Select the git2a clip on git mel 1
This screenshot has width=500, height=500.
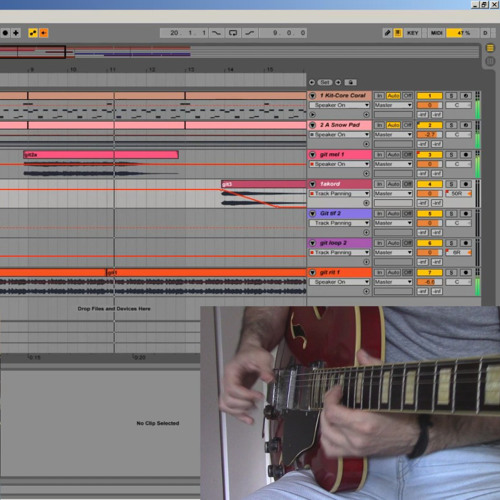tap(101, 155)
